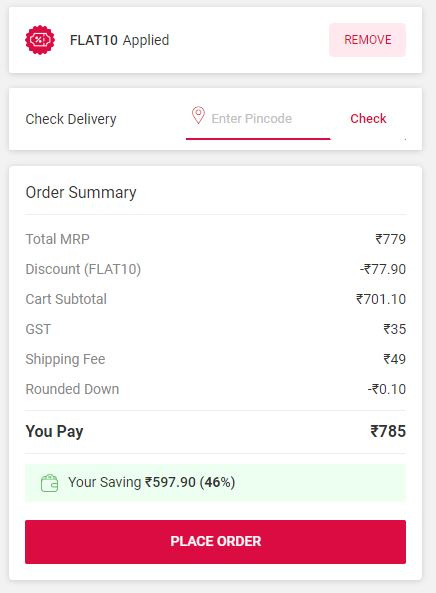
Task: Remove the FLAT10 coupon
Action: (x=368, y=40)
